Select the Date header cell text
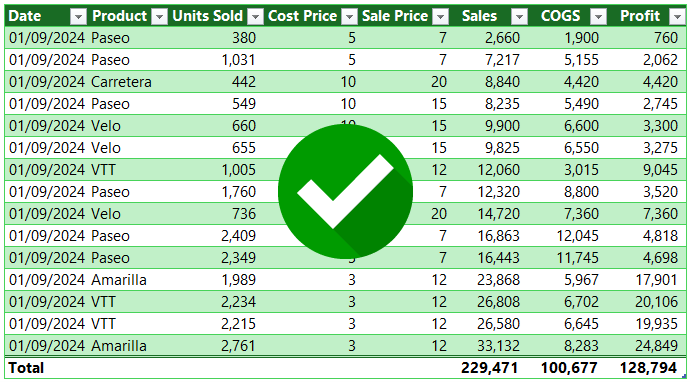The width and height of the screenshot is (690, 382). pyautogui.click(x=25, y=16)
